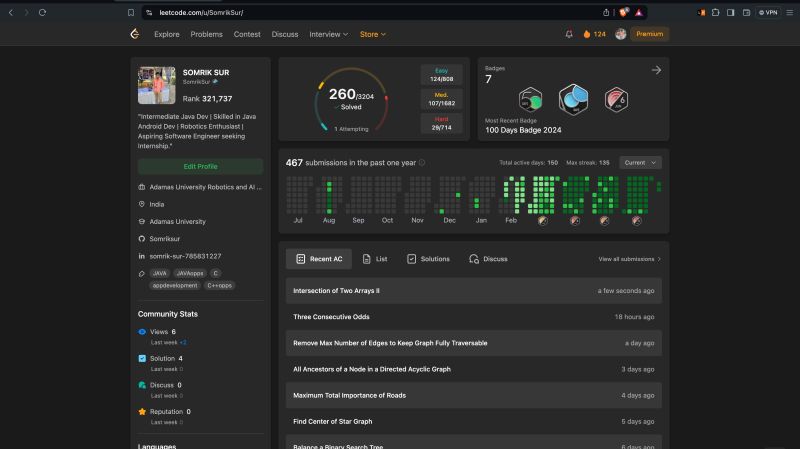Open the notifications bell
Viewport: 800px width, 449px height.
point(569,34)
